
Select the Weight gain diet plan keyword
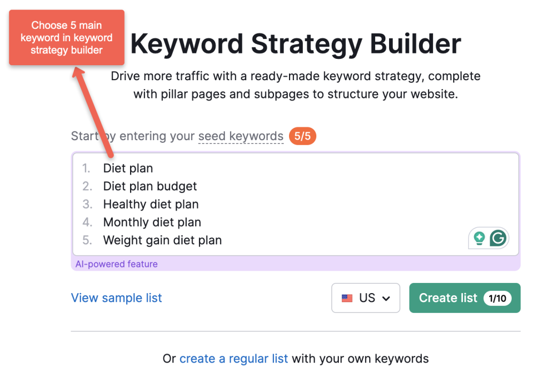[162, 240]
